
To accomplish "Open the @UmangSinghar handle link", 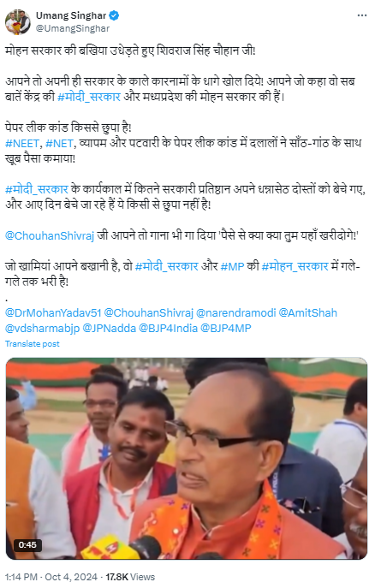I will [x=73, y=28].
